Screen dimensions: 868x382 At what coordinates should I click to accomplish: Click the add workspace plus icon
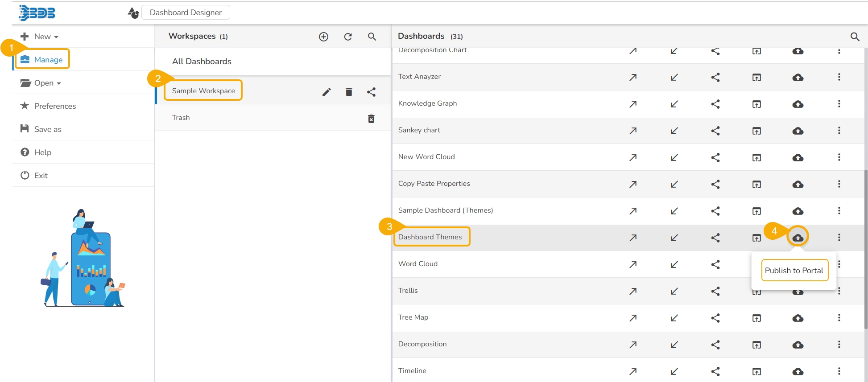tap(323, 37)
